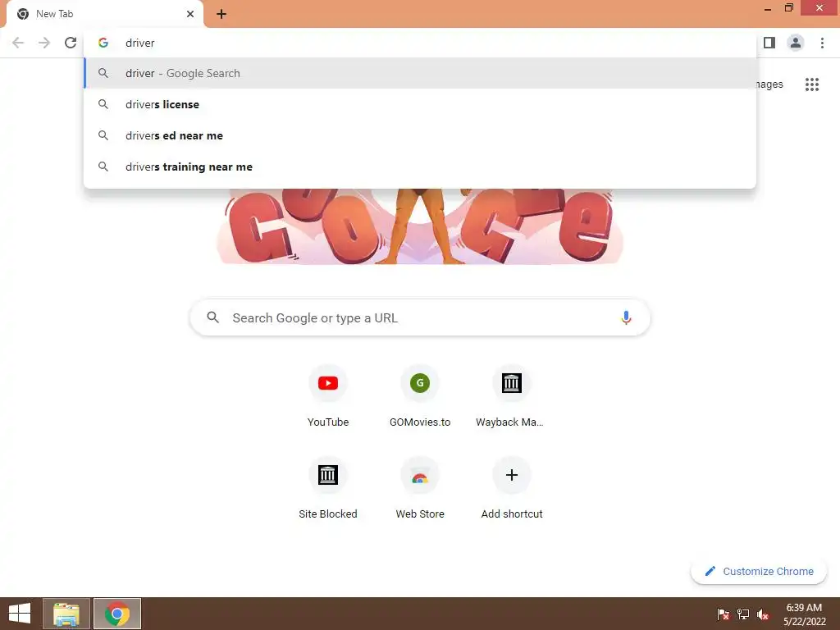The width and height of the screenshot is (840, 630).
Task: Open File Explorer from taskbar
Action: point(66,614)
